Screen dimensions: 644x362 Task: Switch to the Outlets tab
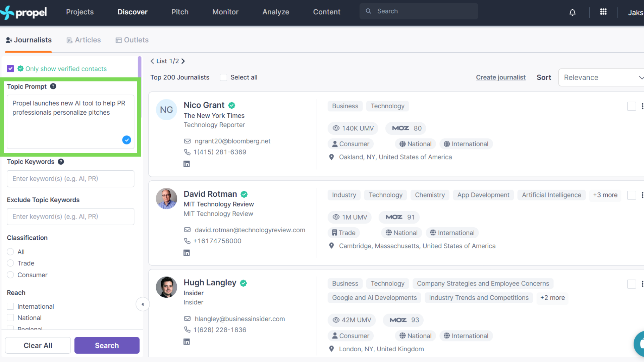[132, 40]
